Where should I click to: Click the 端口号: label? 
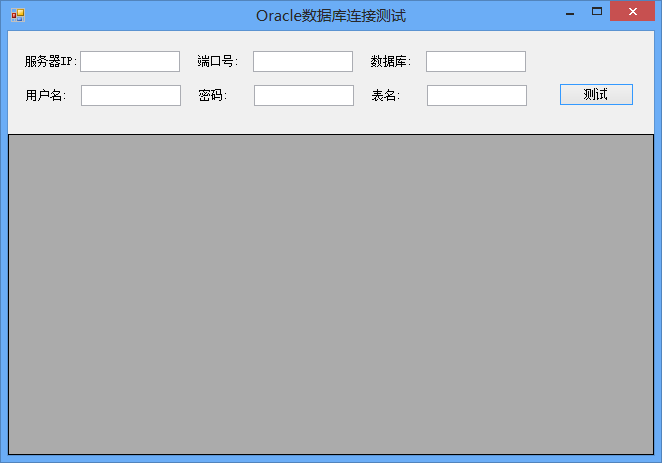tap(218, 62)
